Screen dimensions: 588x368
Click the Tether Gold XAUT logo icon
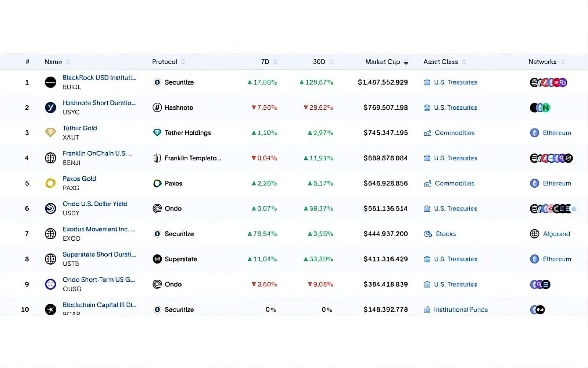tap(50, 133)
